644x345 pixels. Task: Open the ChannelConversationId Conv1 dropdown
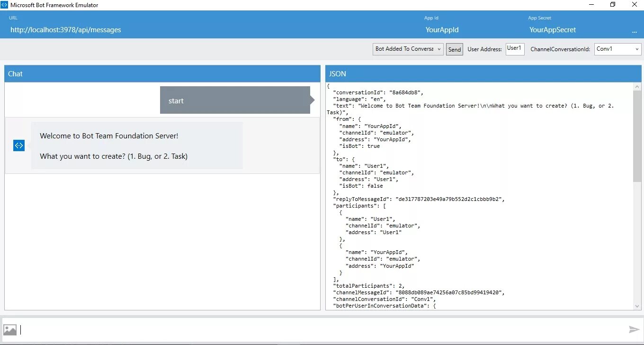coord(617,49)
